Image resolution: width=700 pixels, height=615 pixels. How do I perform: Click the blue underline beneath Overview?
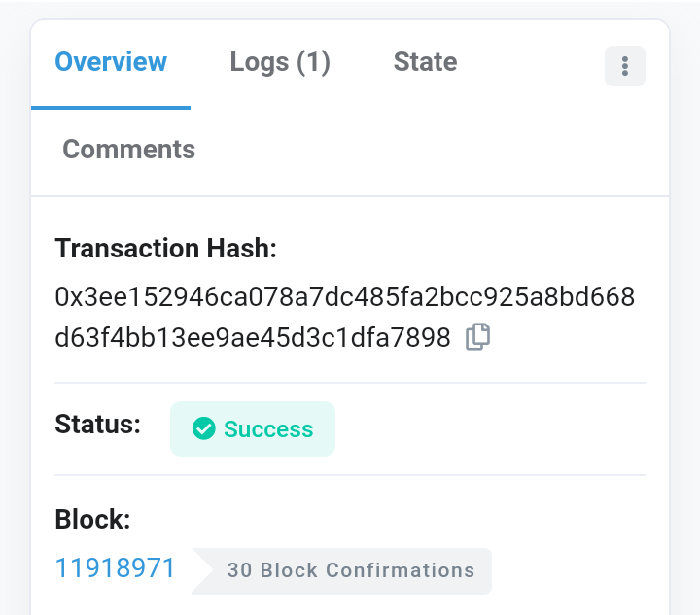point(111,108)
